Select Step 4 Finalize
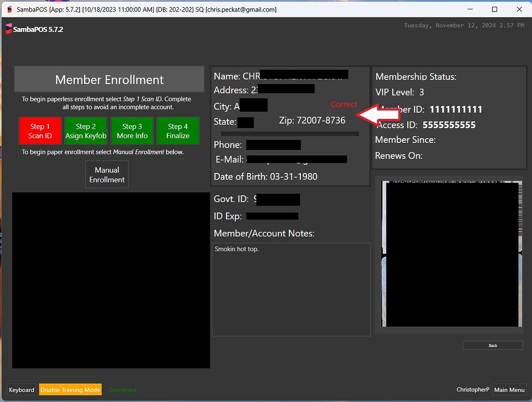532x402 pixels. tap(178, 130)
